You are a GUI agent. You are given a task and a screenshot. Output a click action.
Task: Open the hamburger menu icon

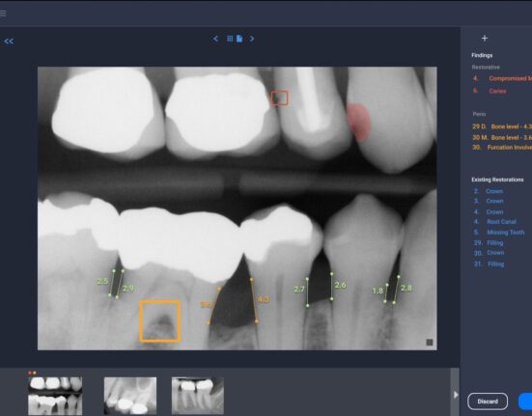click(3, 14)
